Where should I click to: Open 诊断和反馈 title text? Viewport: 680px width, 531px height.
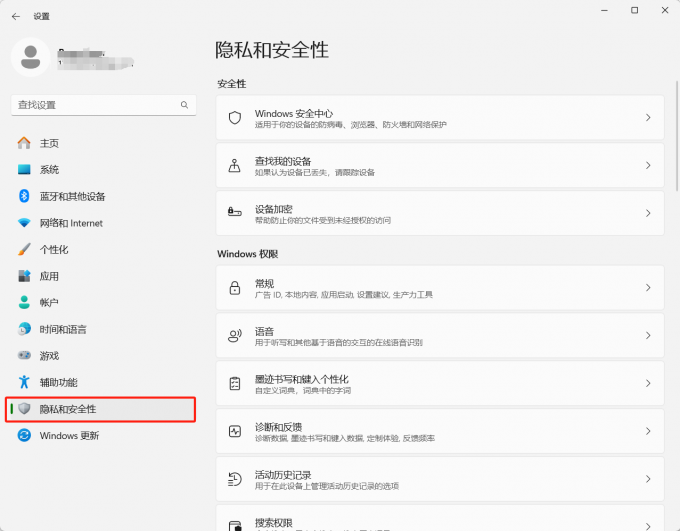point(278,427)
